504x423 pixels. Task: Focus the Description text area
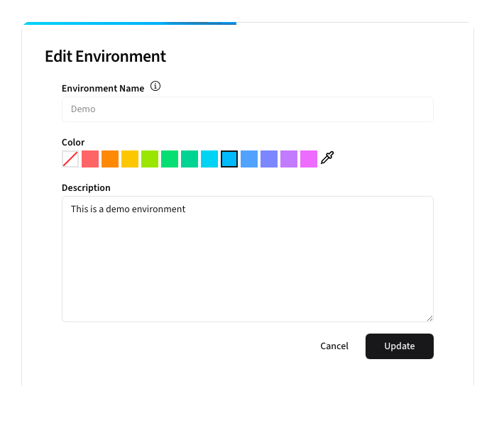pyautogui.click(x=247, y=259)
